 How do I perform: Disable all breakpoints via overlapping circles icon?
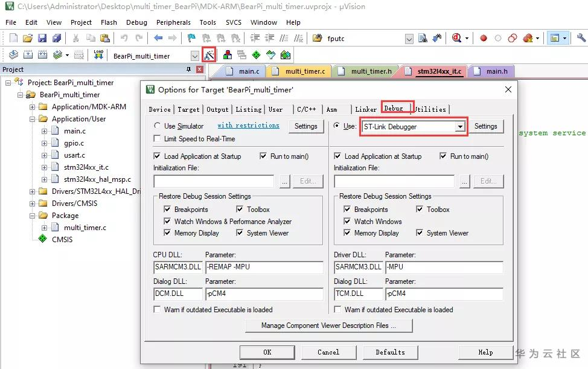tap(513, 38)
